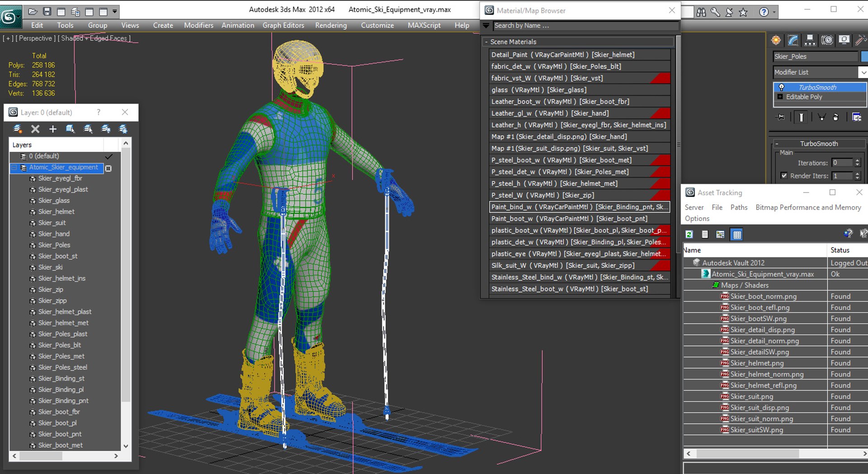Click the Tree View icon in Asset Tracking
Viewport: 868px width, 474px height.
(721, 234)
